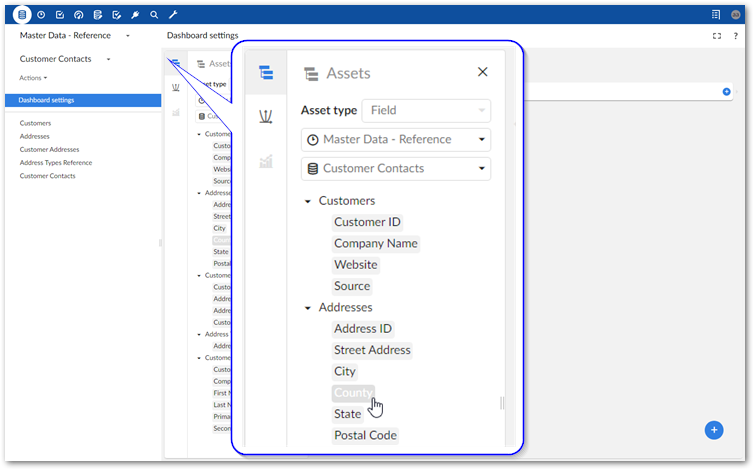Click the small greyed chart icon in background strip
The height and width of the screenshot is (470, 754).
tap(176, 113)
